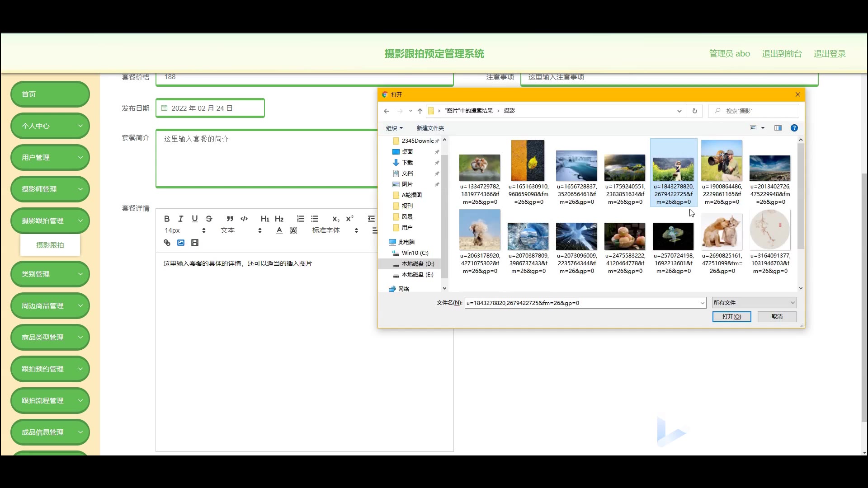Insert a blockquote in the editor
868x488 pixels.
pyautogui.click(x=230, y=219)
